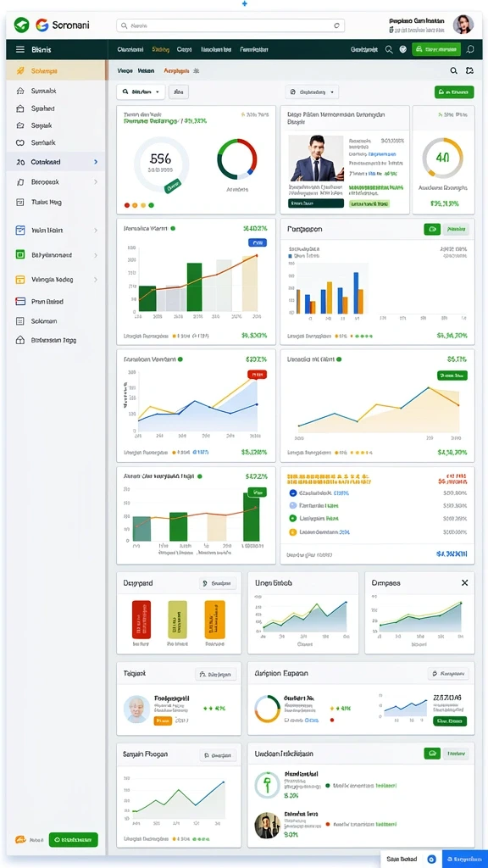488x868 pixels.
Task: Open the center filter dropdown with the down caret
Action: tap(312, 92)
